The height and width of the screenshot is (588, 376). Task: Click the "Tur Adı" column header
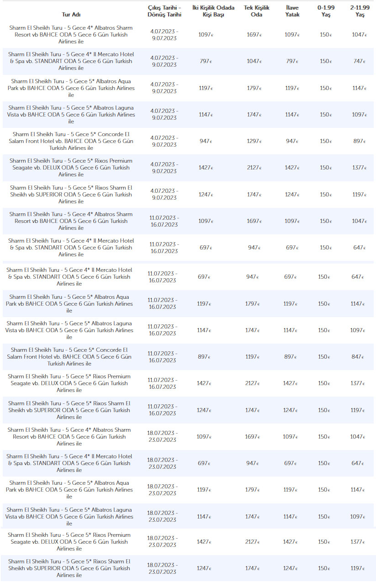tap(71, 15)
